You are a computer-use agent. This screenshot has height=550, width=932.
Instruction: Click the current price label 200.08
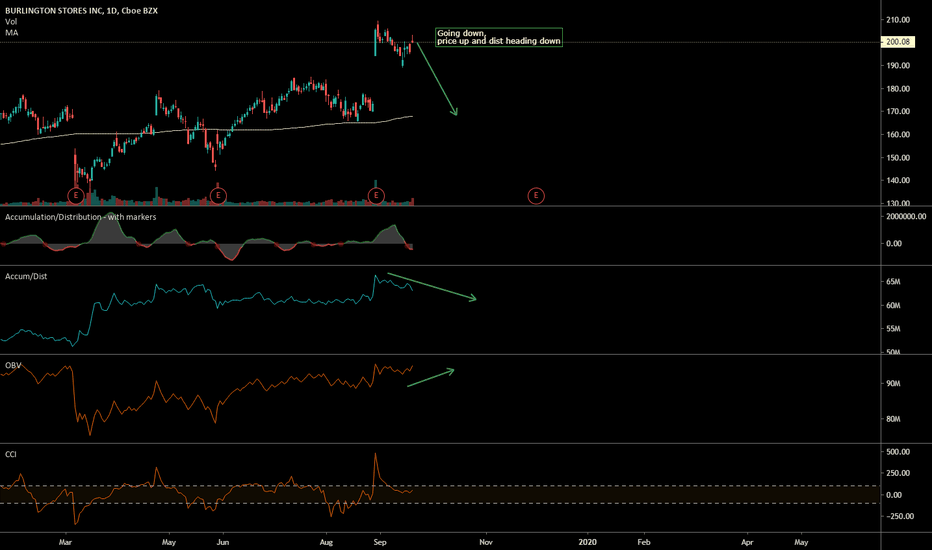pos(898,42)
